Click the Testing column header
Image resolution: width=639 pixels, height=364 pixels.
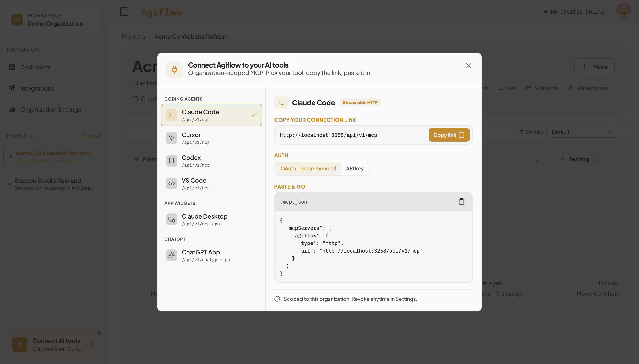(x=579, y=159)
